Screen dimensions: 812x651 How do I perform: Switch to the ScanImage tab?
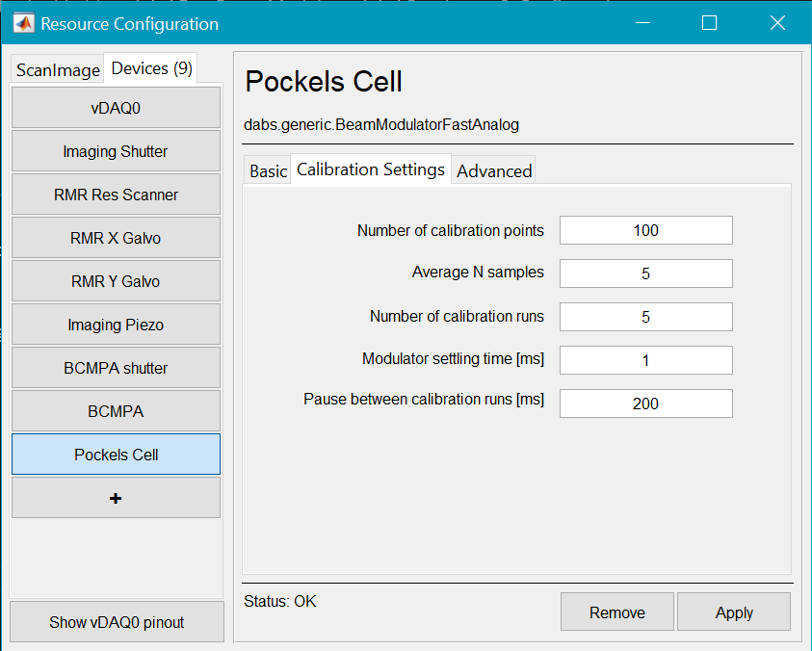(58, 70)
